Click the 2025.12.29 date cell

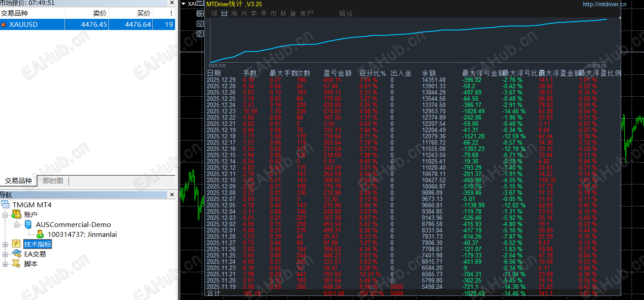tap(221, 80)
